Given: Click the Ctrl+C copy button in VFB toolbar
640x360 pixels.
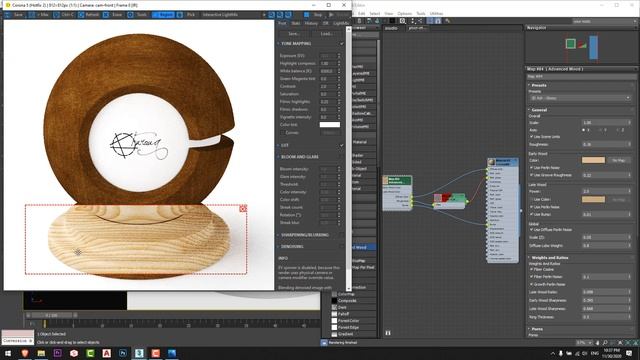Looking at the screenshot, I should (x=64, y=15).
